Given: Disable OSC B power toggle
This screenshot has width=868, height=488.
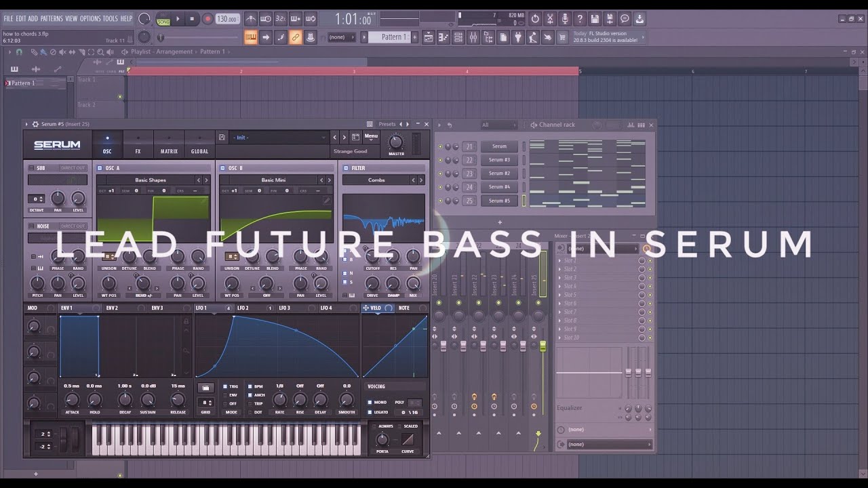Looking at the screenshot, I should pos(222,168).
